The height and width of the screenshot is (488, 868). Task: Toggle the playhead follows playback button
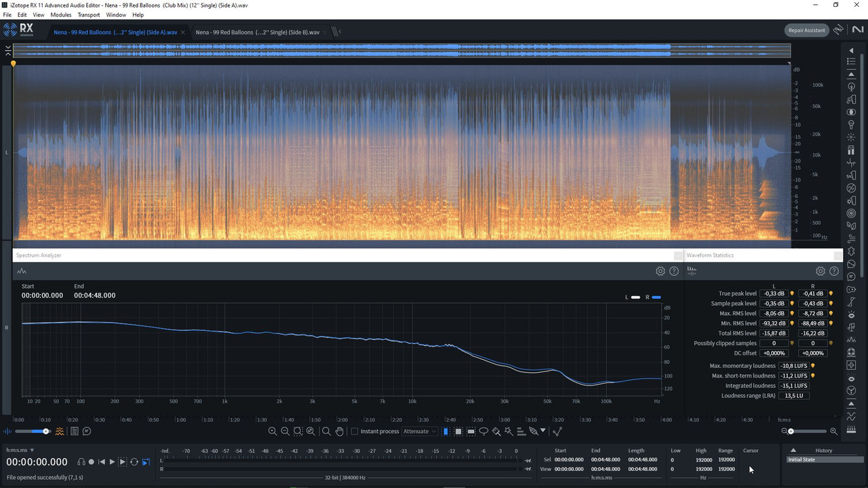pos(146,462)
